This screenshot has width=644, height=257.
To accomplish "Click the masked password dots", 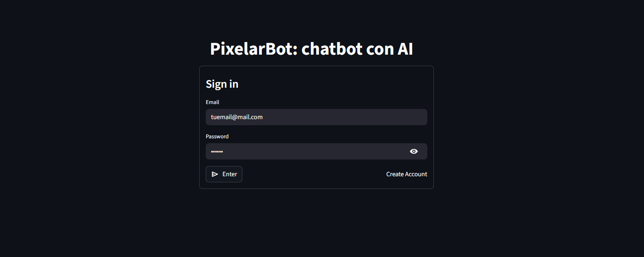I will pos(217,152).
